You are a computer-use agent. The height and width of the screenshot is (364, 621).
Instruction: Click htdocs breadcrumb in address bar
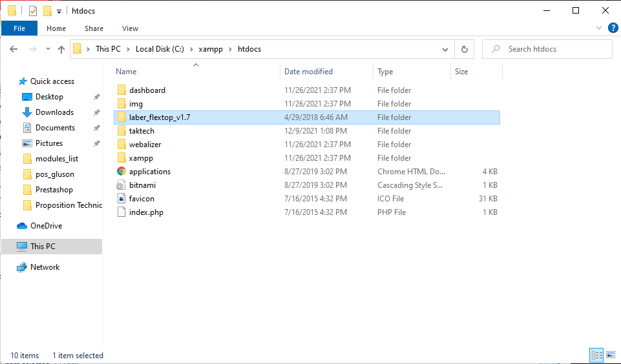pos(249,49)
